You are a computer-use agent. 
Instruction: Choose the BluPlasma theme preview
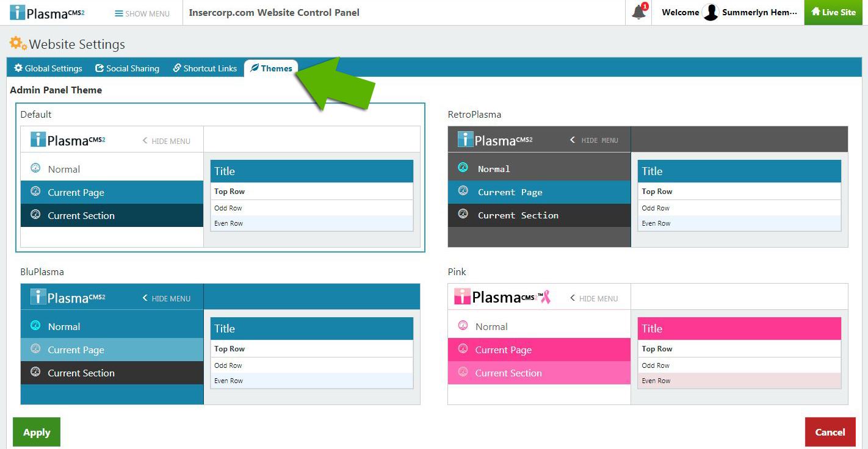(220, 343)
